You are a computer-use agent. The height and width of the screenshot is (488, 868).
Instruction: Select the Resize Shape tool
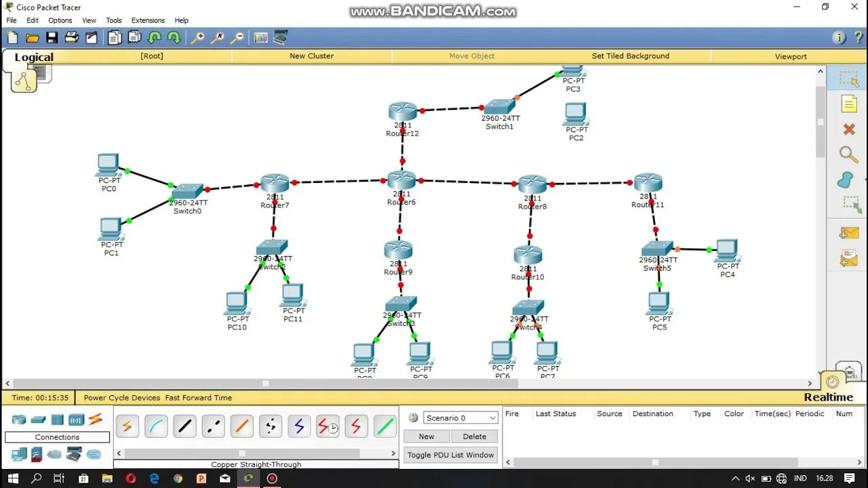[x=850, y=204]
